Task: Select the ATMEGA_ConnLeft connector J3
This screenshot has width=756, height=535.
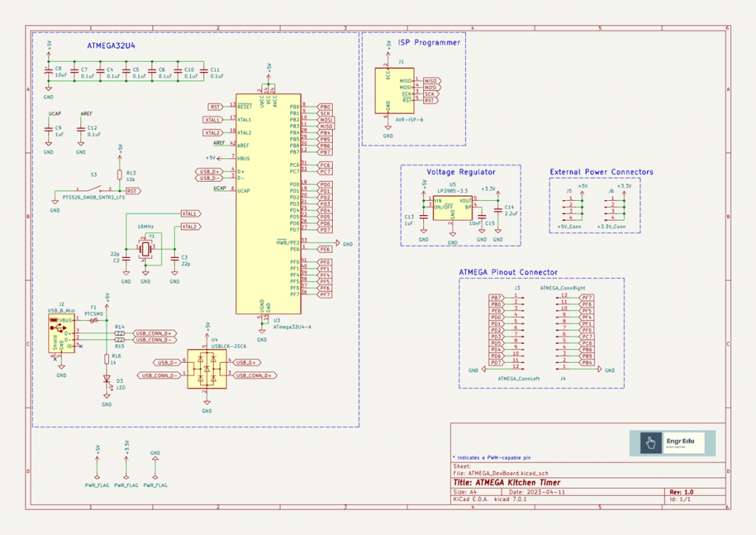Action: (x=520, y=331)
